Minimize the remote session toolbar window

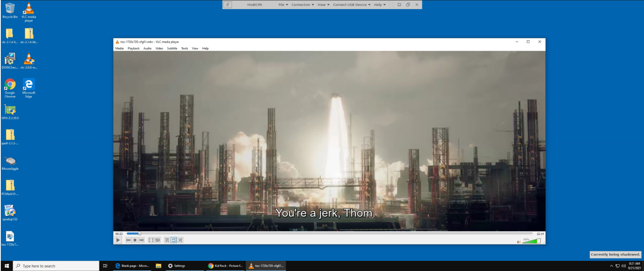[399, 5]
